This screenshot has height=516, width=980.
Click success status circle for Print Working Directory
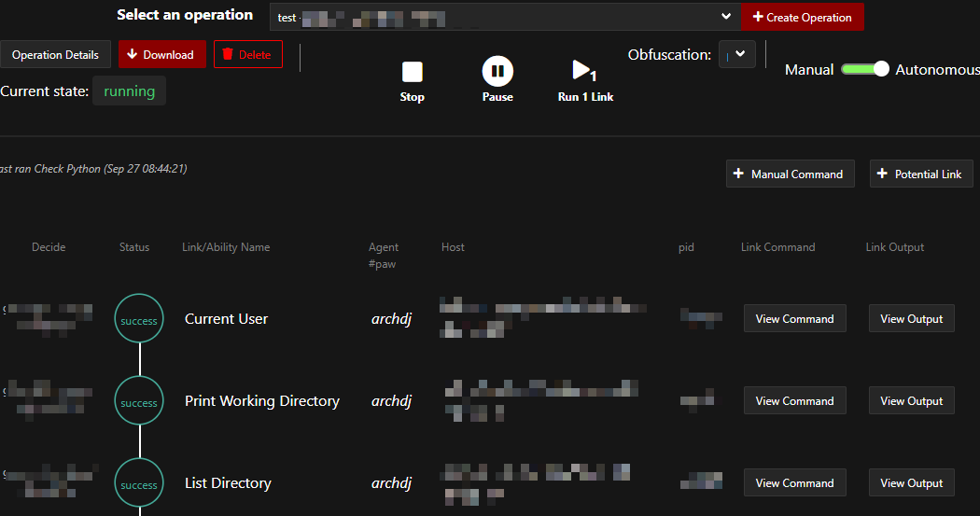click(x=139, y=401)
